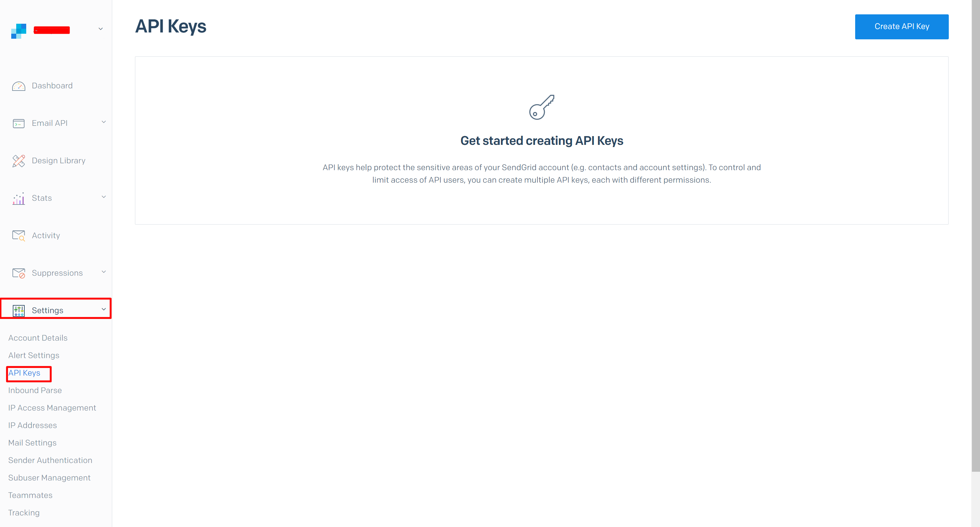This screenshot has width=980, height=527.
Task: Click the Settings sidebar icon
Action: click(19, 310)
